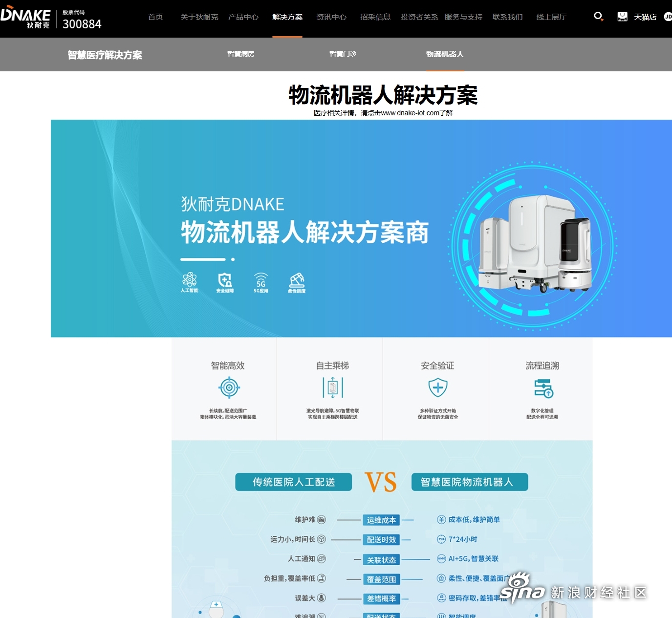Click the 安全避障 shield icon
This screenshot has width=672, height=618.
point(225,280)
